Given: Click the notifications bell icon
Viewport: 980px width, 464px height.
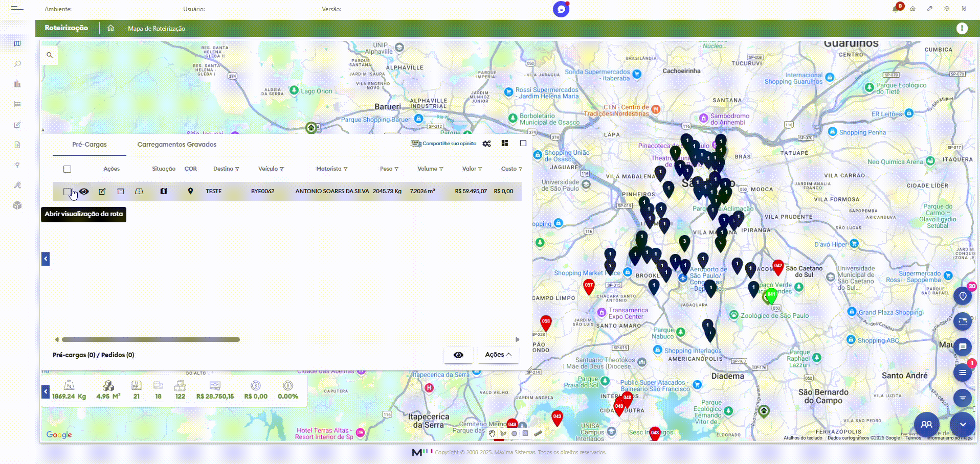Looking at the screenshot, I should [x=896, y=9].
